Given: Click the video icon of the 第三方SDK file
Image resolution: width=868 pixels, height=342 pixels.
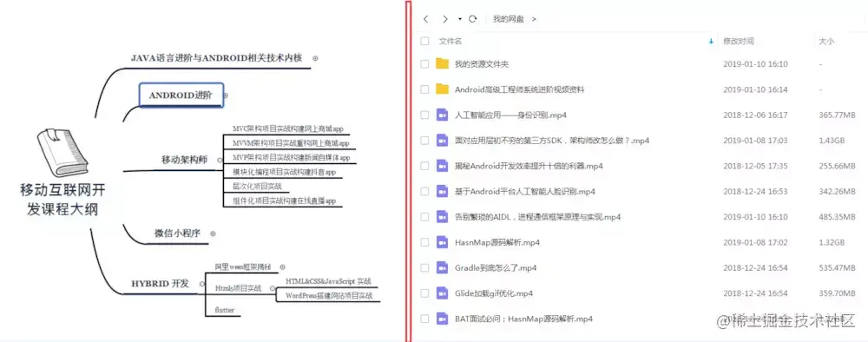Looking at the screenshot, I should click(x=442, y=140).
